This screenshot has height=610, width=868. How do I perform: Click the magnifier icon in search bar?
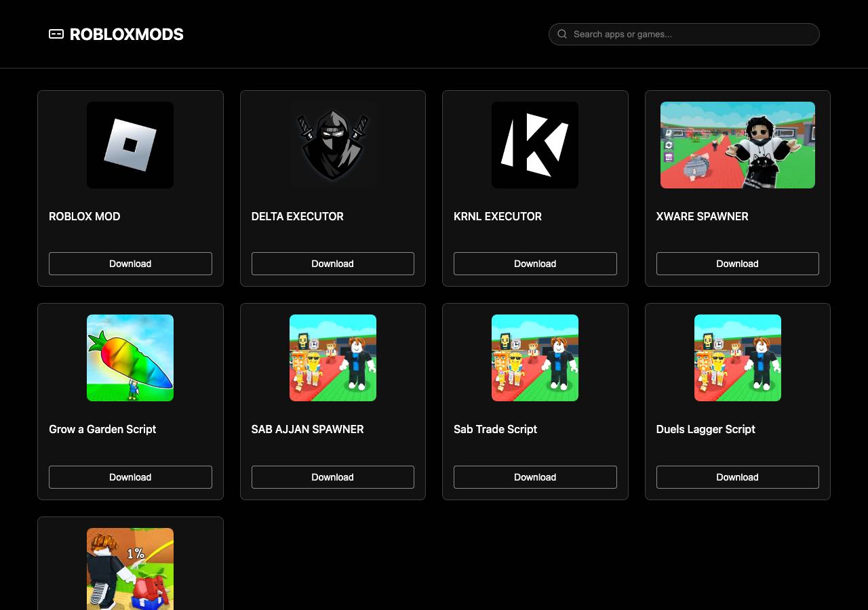(562, 34)
